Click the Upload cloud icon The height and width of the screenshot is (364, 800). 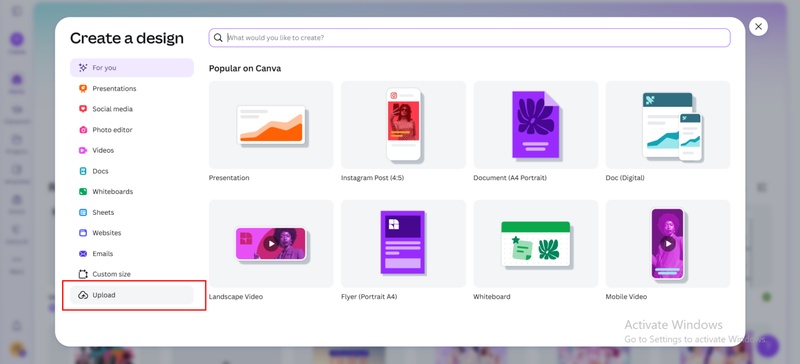[x=83, y=295]
